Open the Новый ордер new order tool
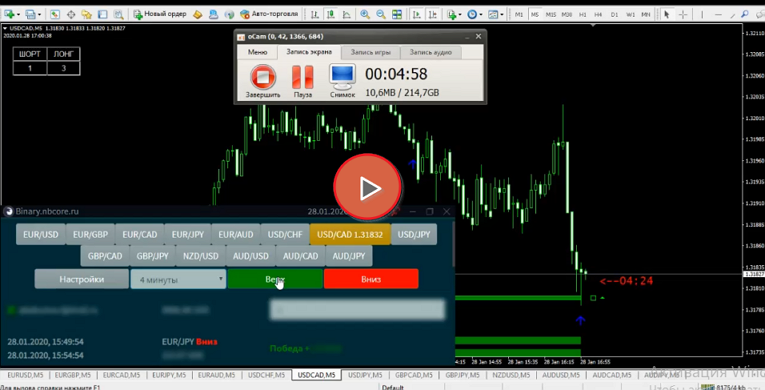The image size is (765, 390). coord(160,14)
